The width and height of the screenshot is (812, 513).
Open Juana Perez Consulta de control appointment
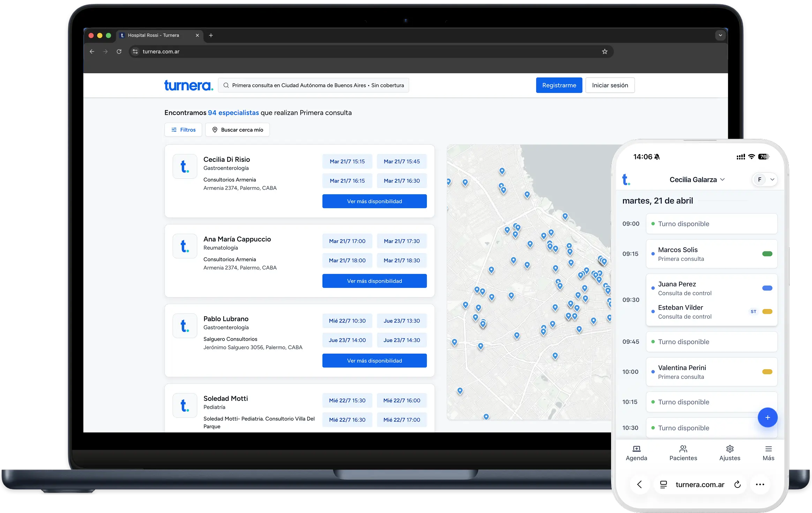point(712,288)
